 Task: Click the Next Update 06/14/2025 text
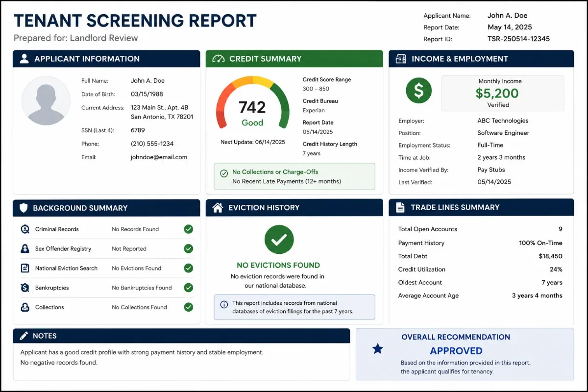[x=252, y=142]
